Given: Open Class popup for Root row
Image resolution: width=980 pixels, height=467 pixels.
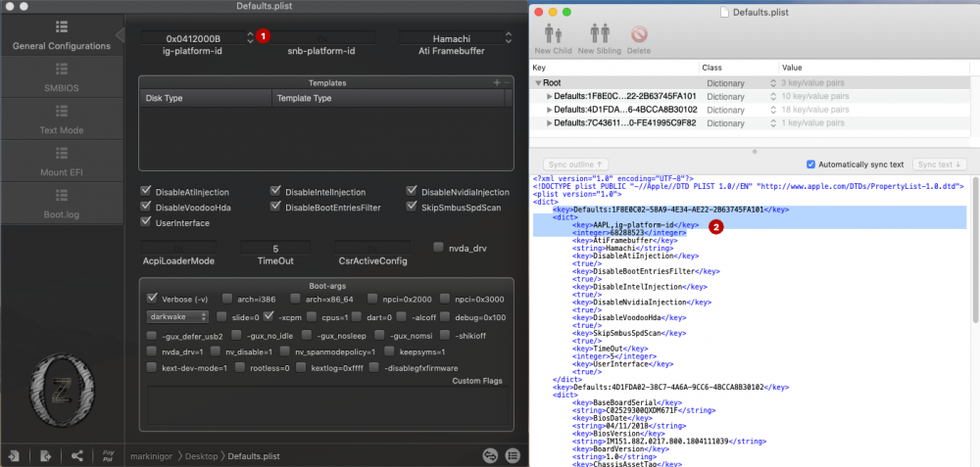Looking at the screenshot, I should point(773,83).
